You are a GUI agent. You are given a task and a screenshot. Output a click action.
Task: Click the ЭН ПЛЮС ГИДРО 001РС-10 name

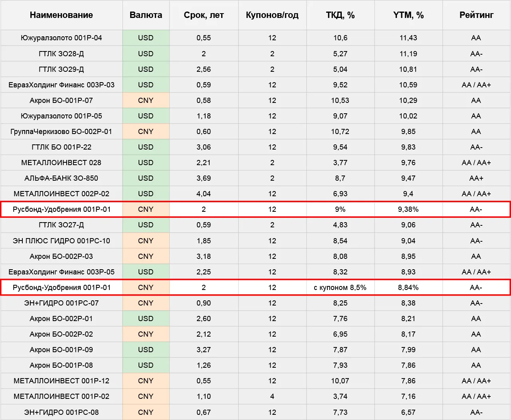coord(61,241)
